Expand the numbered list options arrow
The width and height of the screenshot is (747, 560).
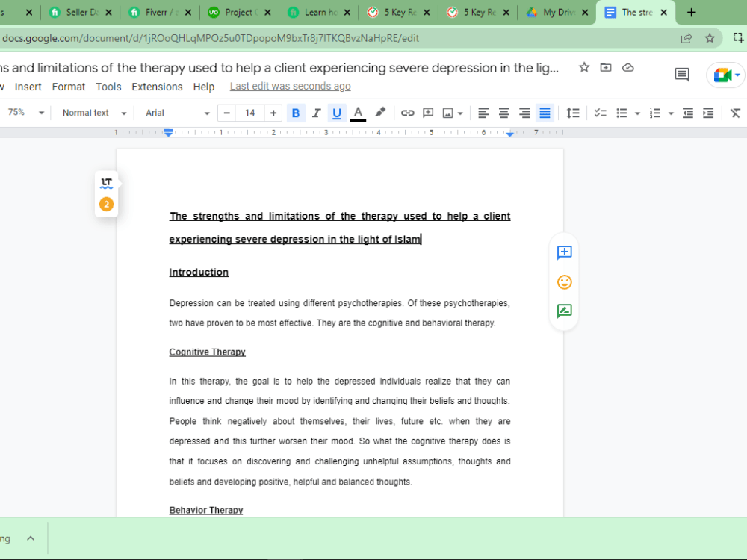pos(671,113)
